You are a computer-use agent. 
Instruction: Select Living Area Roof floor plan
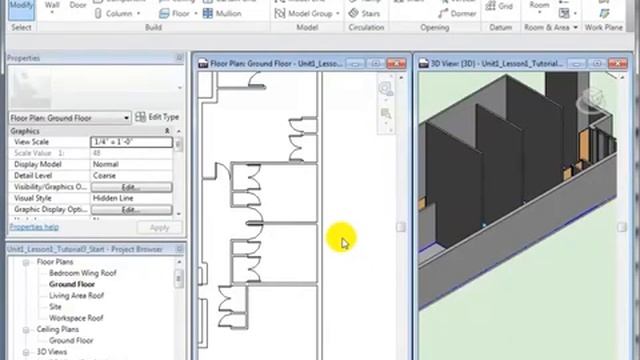pyautogui.click(x=76, y=296)
